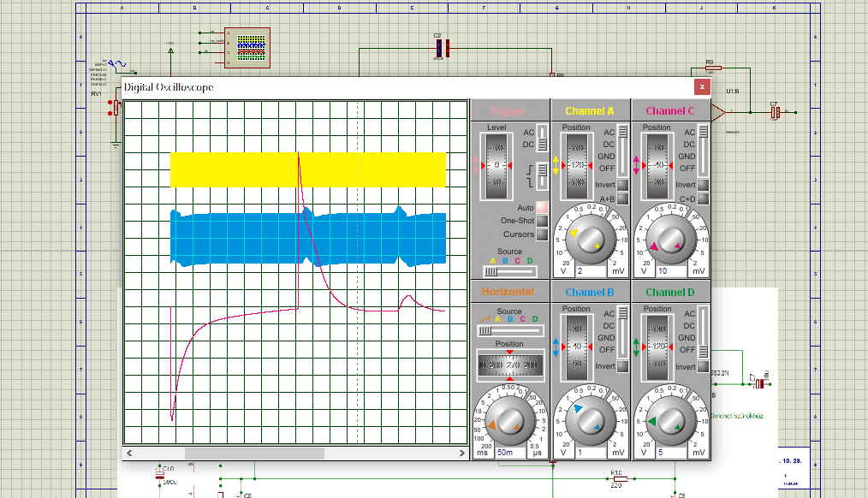This screenshot has height=498, width=868.
Task: Toggle Channel B Invert
Action: click(x=622, y=366)
